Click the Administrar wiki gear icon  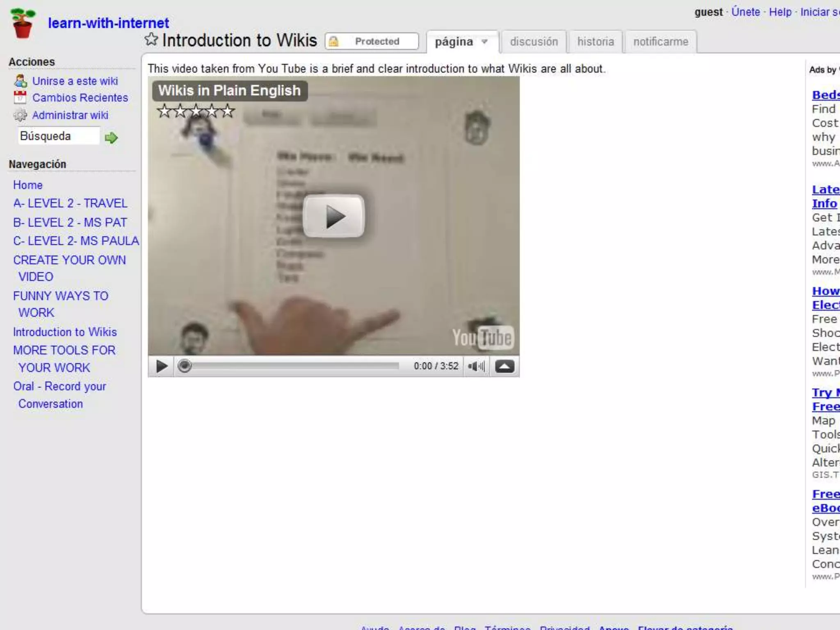(x=20, y=115)
